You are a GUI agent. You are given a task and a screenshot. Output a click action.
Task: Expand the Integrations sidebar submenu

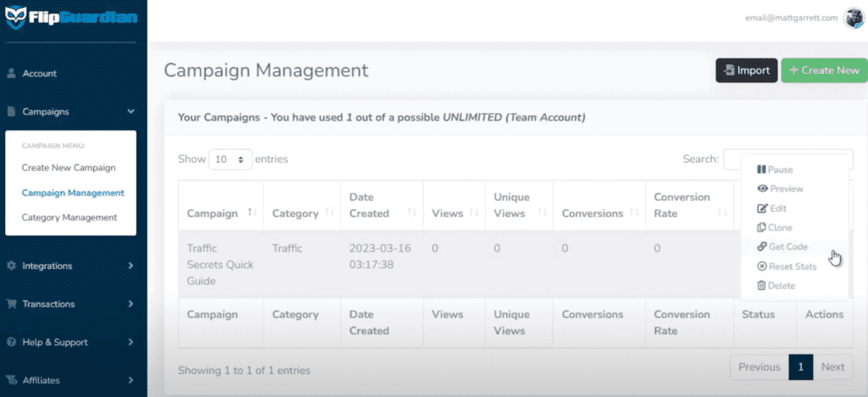(131, 266)
